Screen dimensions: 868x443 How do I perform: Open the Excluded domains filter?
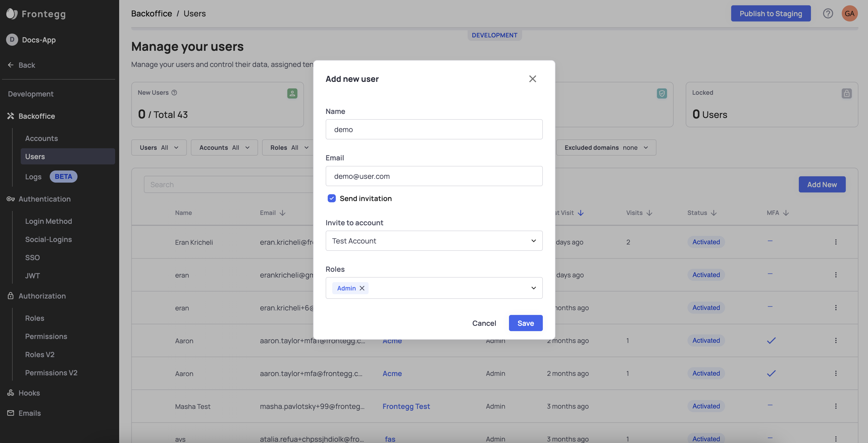coord(606,148)
